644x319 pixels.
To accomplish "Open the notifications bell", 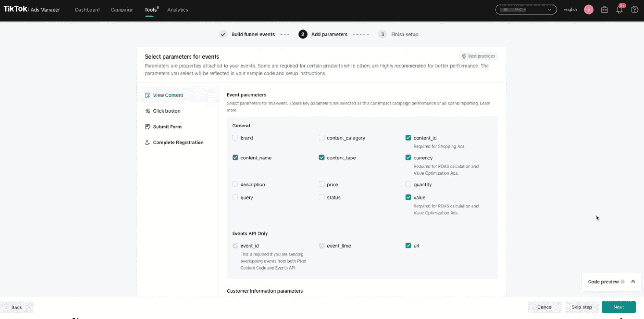I will tap(619, 10).
